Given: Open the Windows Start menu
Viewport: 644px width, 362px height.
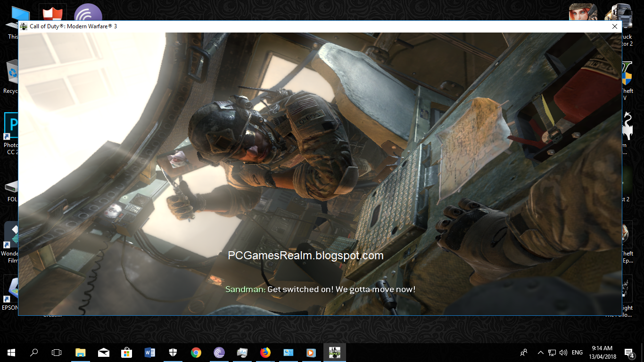Looking at the screenshot, I should (11, 352).
